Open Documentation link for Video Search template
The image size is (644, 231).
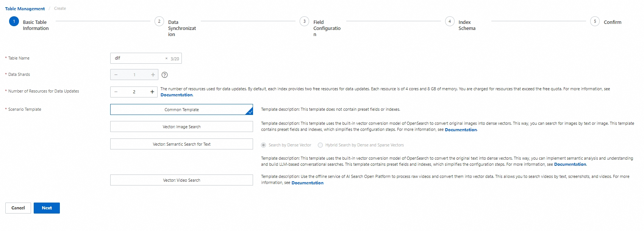click(307, 183)
